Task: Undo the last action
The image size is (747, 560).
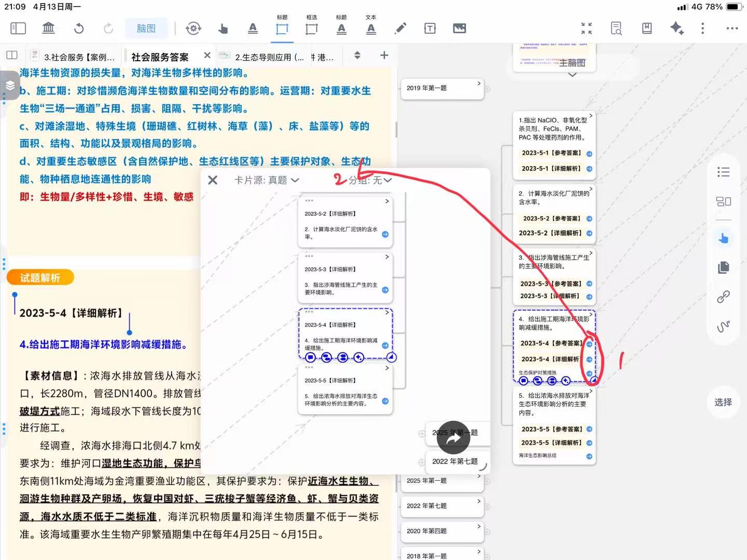Action: click(79, 28)
